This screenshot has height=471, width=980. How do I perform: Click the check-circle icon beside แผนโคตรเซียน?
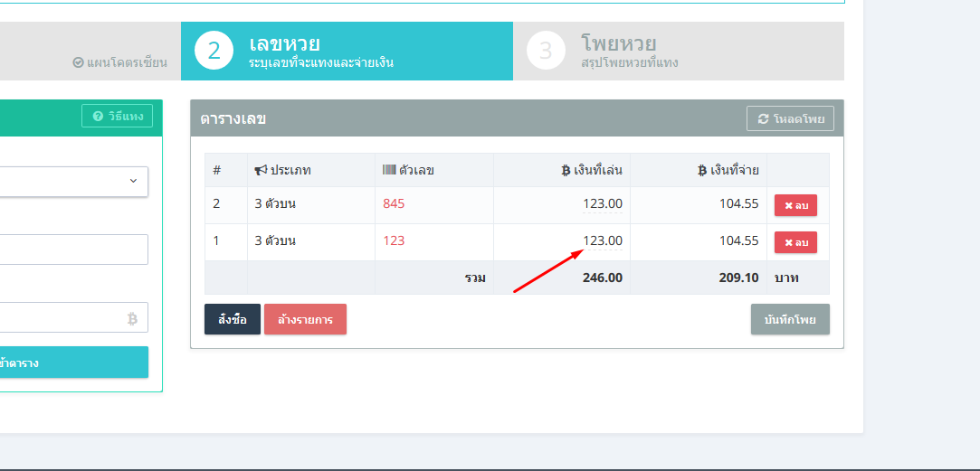pos(78,63)
